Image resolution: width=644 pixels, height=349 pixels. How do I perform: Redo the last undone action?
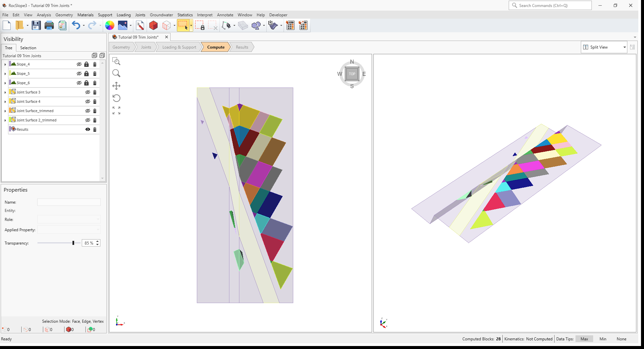(92, 25)
